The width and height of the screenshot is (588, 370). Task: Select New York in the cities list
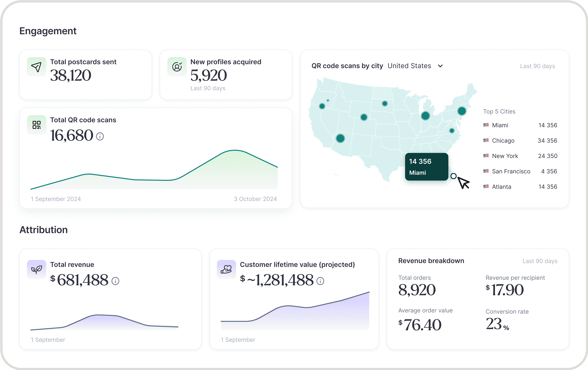(x=505, y=156)
